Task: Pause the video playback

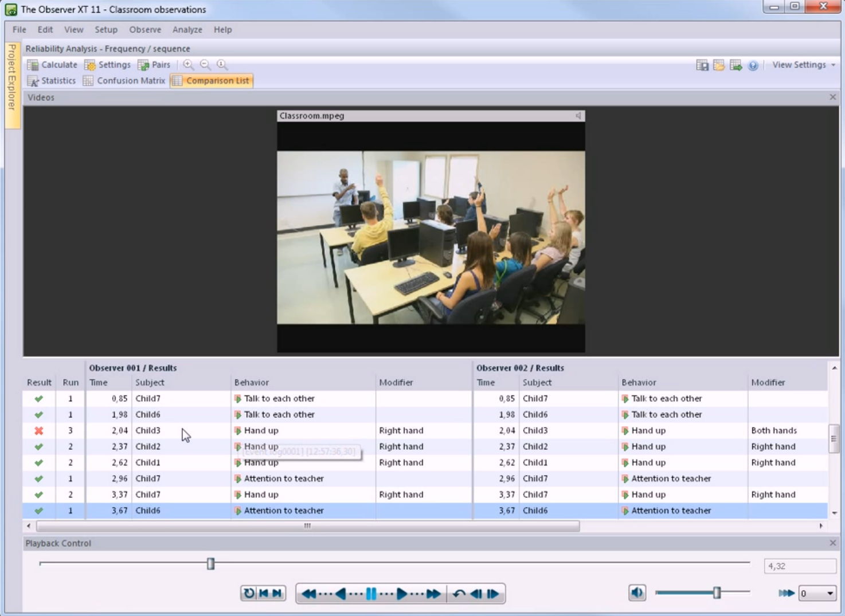Action: tap(371, 594)
